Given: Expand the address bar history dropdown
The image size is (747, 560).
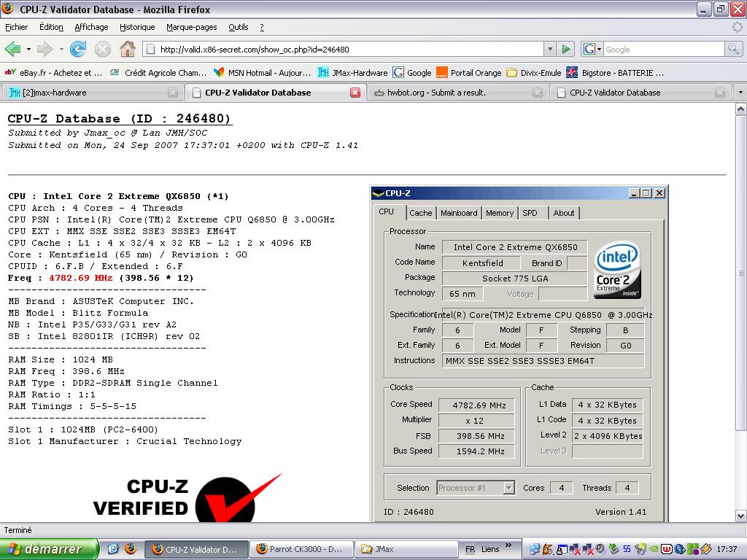Looking at the screenshot, I should click(550, 49).
